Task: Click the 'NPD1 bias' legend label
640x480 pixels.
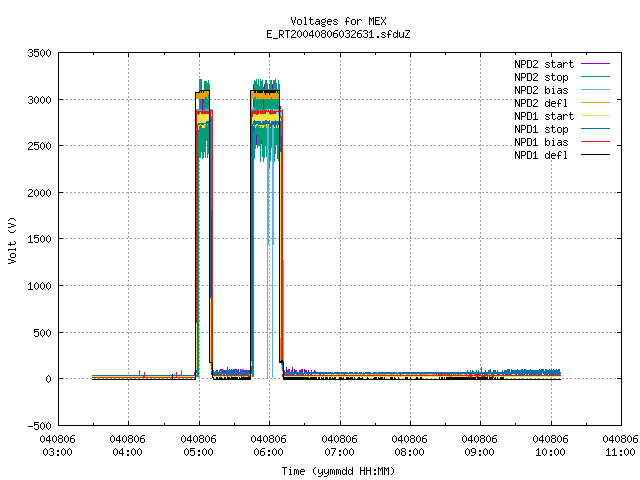Action: point(541,142)
